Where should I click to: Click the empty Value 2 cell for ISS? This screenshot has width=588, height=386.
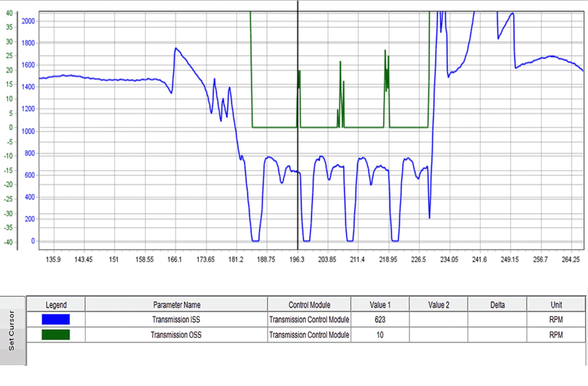[438, 320]
